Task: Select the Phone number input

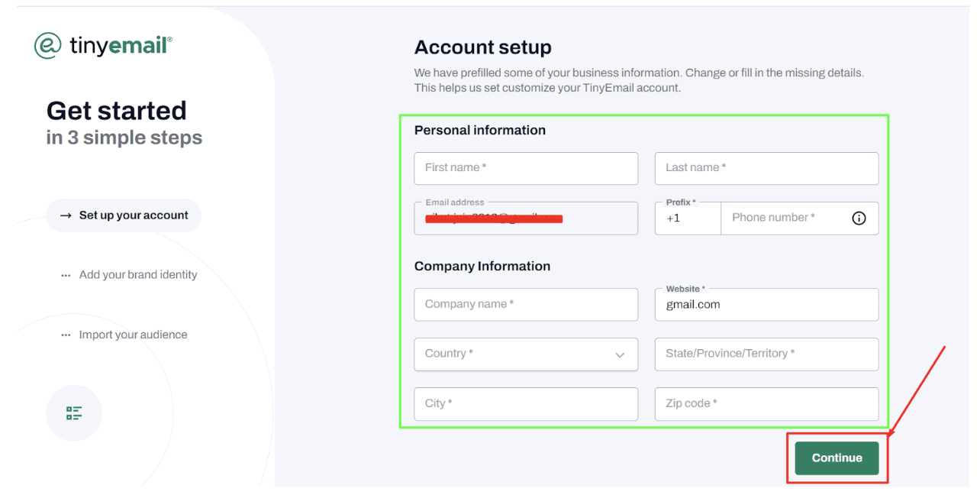Action: click(x=786, y=218)
